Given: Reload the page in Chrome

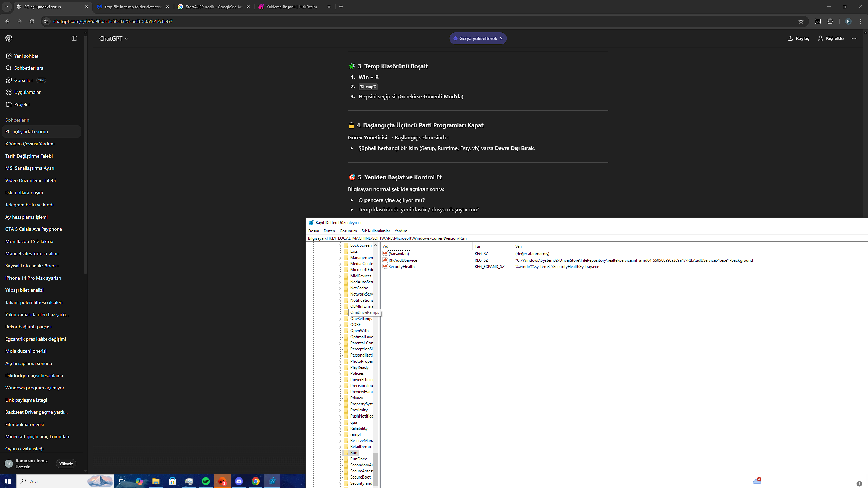Looking at the screenshot, I should coord(32,21).
